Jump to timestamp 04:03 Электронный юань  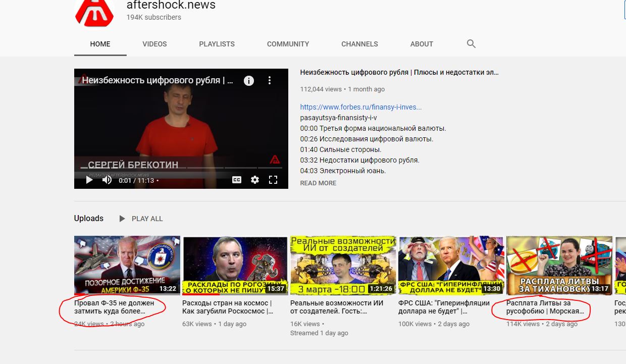(343, 171)
